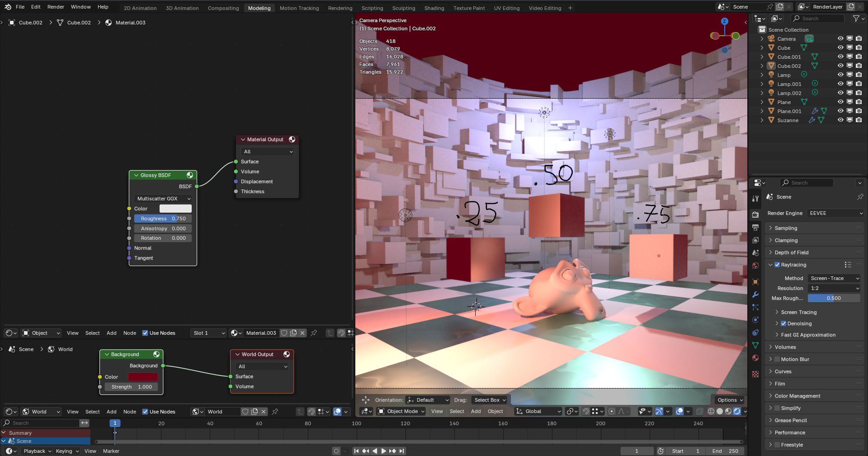The image size is (868, 456).
Task: Open the Render Engine EEVEE dropdown
Action: (835, 213)
